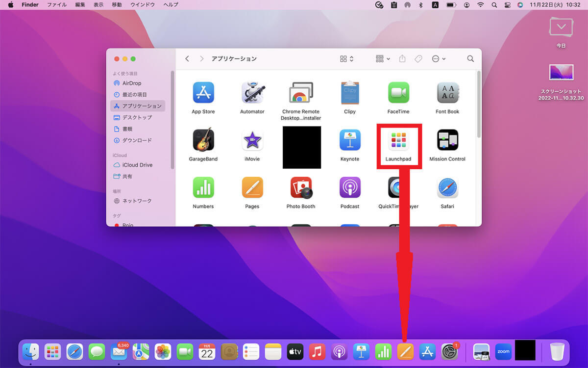Go back in Finder window

[x=187, y=58]
